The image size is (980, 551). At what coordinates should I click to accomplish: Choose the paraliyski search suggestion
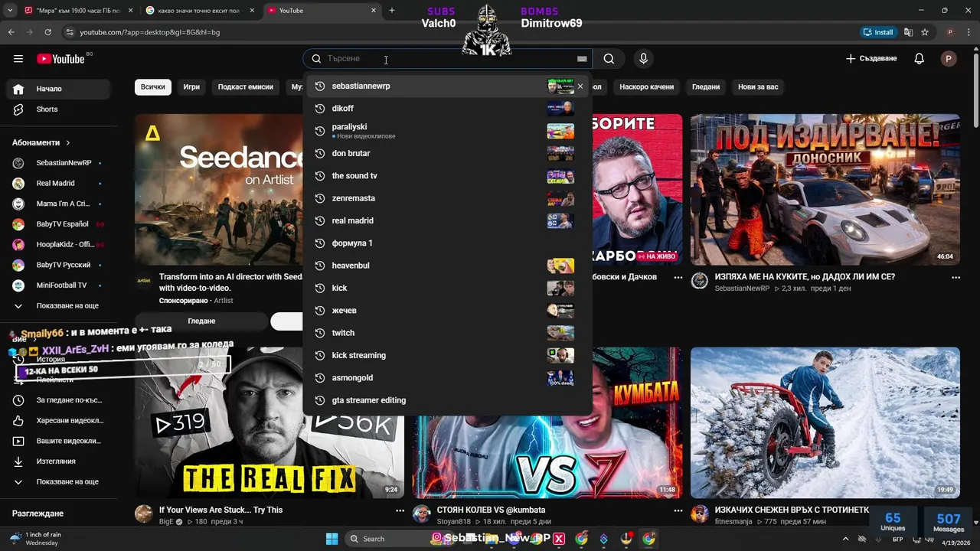point(448,131)
